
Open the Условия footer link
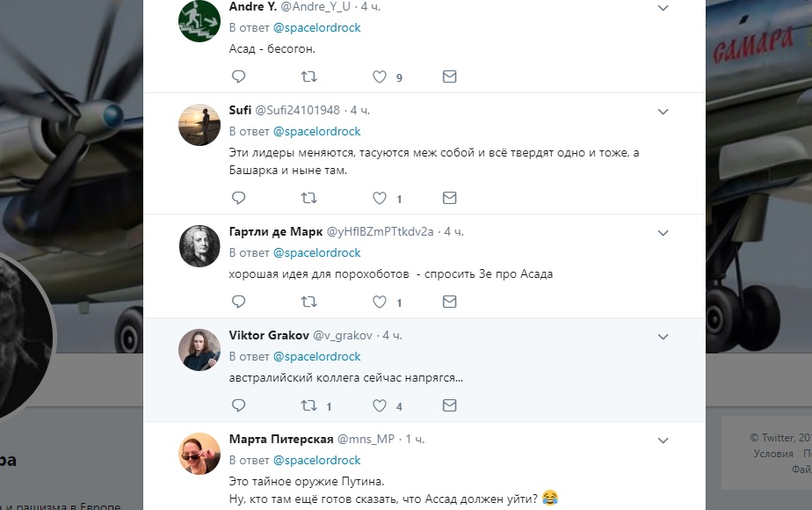point(773,454)
